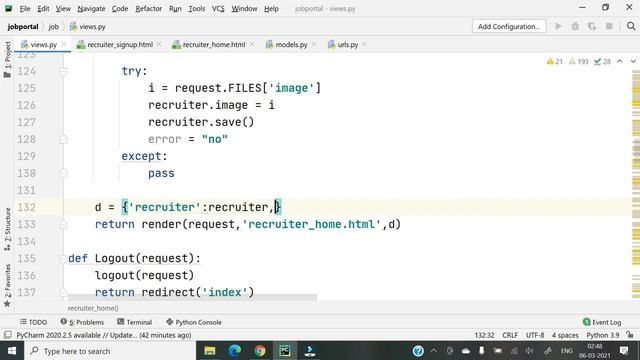Viewport: 640px width, 360px height.
Task: Open the UTF-8 encoding selector
Action: click(x=535, y=335)
